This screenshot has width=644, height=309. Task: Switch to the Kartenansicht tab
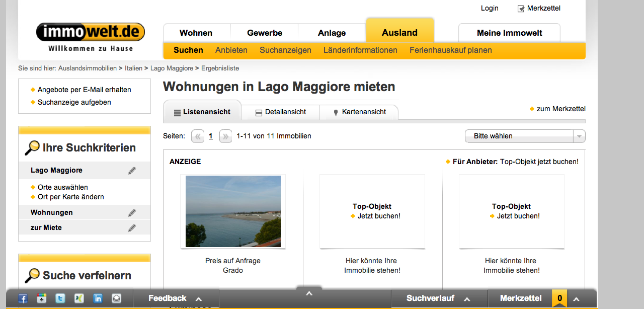(x=359, y=112)
